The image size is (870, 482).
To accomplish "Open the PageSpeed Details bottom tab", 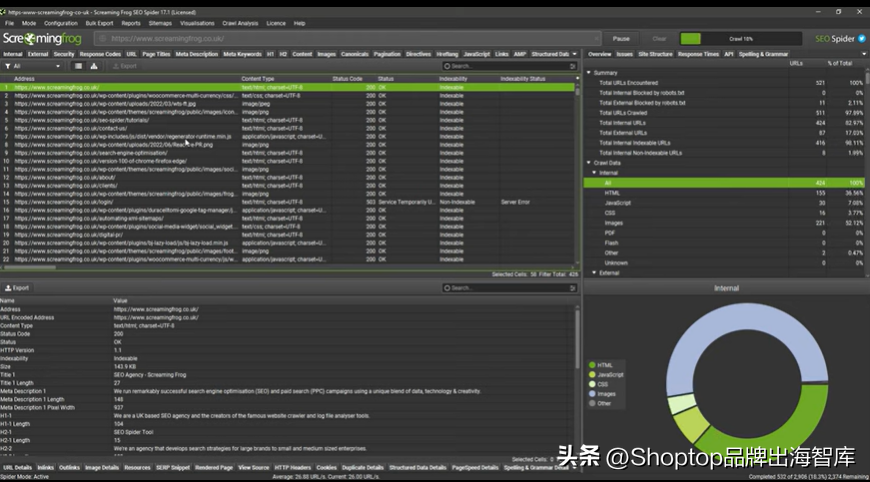I will pyautogui.click(x=475, y=468).
